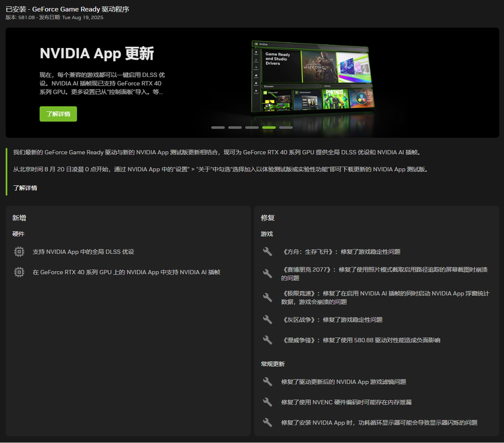
Task: Click chip icon beside RTX 40 AI 插帧 item
Action: click(x=19, y=272)
